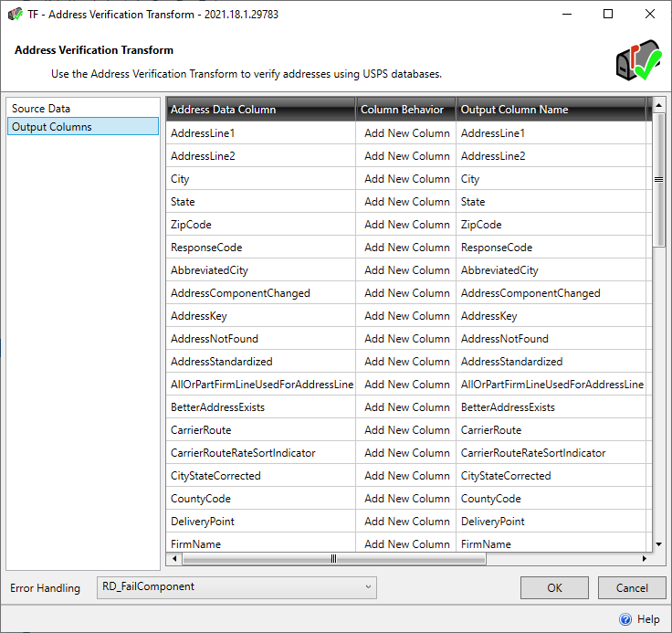Open the Help link

648,619
